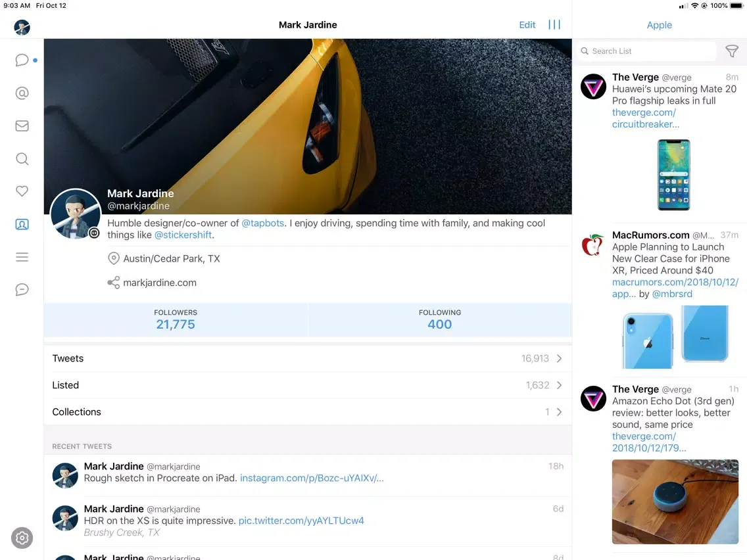The height and width of the screenshot is (560, 747).
Task: Expand the Tweets row chevron
Action: pos(560,359)
